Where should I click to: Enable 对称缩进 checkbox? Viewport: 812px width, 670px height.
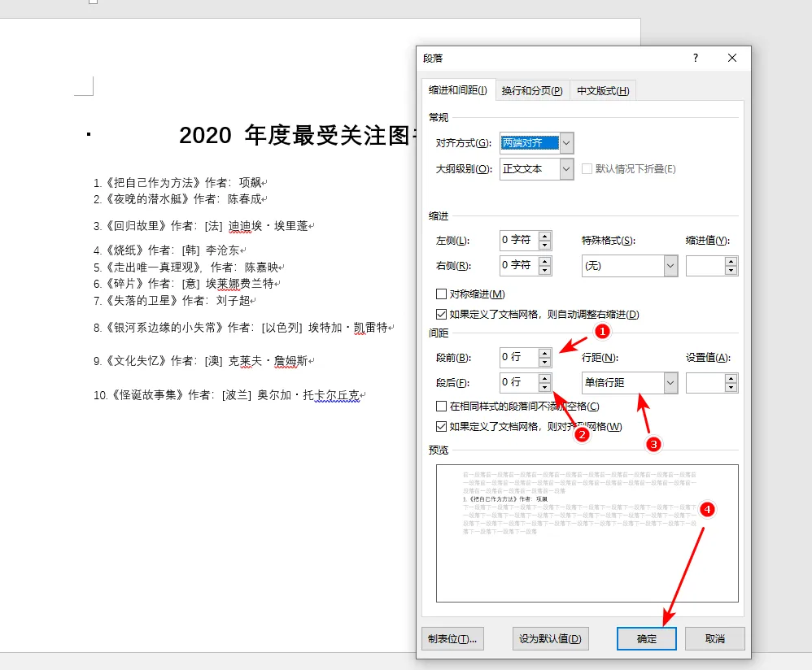click(441, 294)
